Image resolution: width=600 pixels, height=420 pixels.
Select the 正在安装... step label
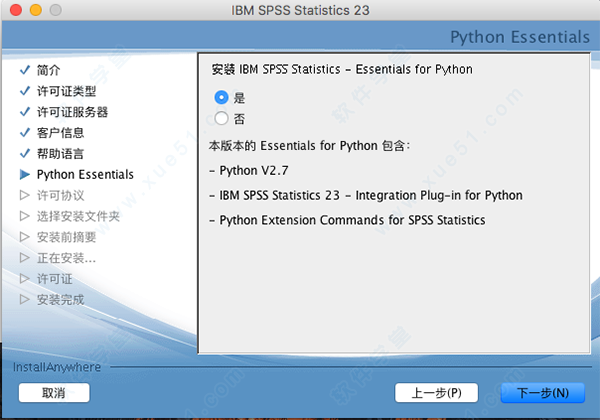[67, 258]
